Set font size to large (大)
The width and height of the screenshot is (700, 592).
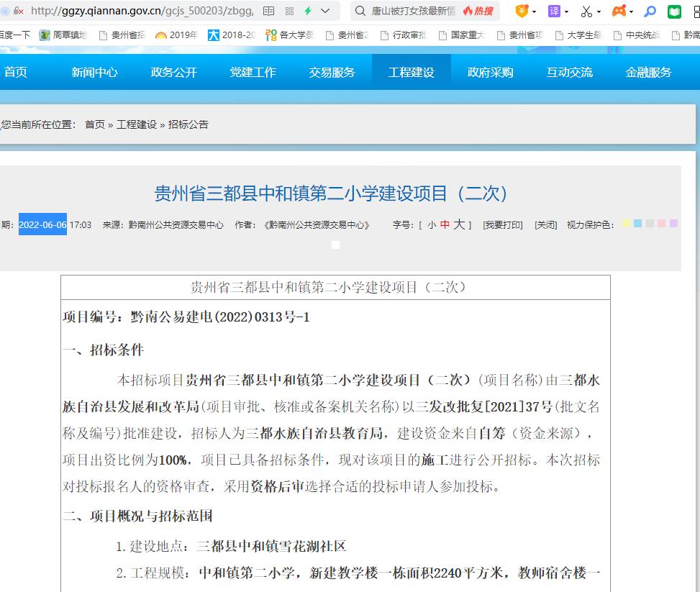(458, 225)
